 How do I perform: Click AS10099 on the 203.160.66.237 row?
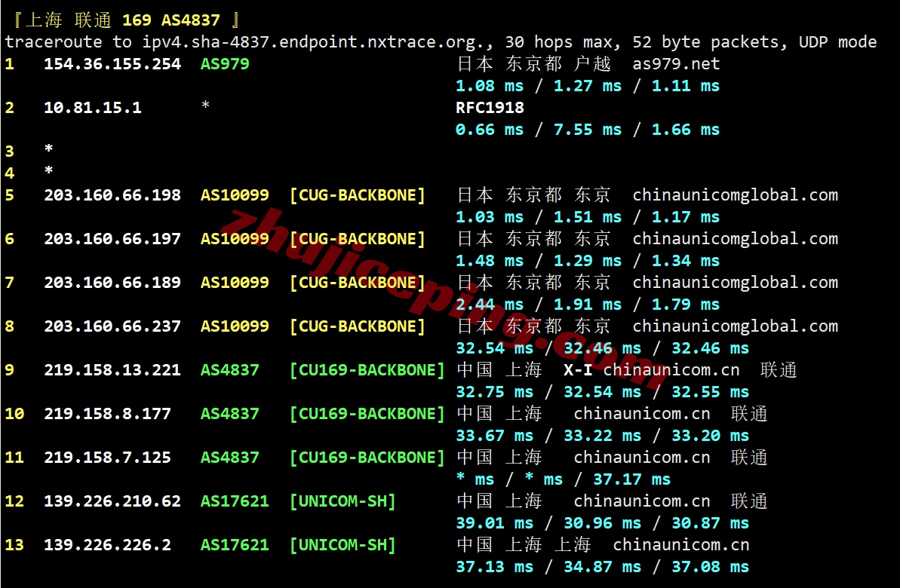coord(234,326)
